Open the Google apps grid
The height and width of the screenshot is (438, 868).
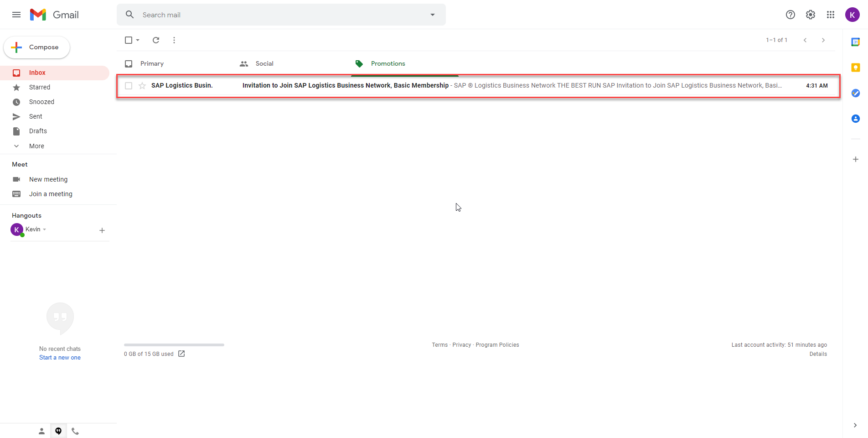pyautogui.click(x=831, y=15)
